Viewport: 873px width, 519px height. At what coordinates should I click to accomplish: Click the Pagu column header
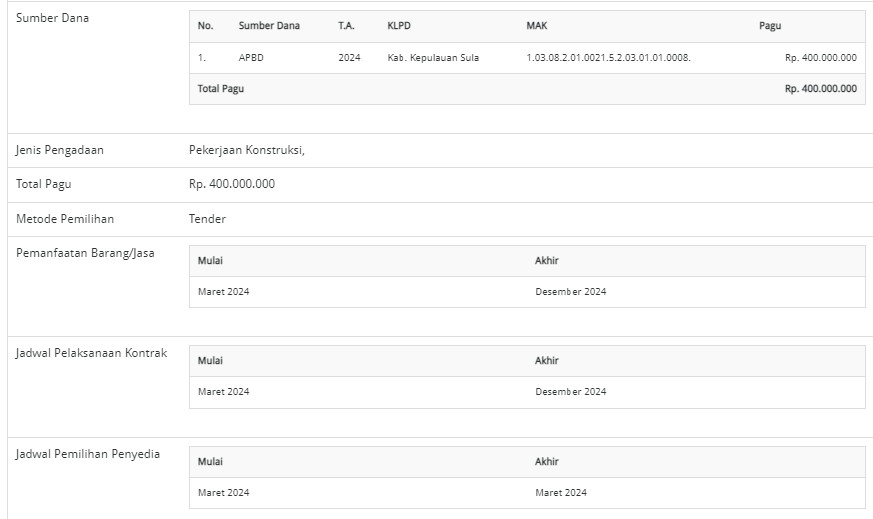[770, 26]
